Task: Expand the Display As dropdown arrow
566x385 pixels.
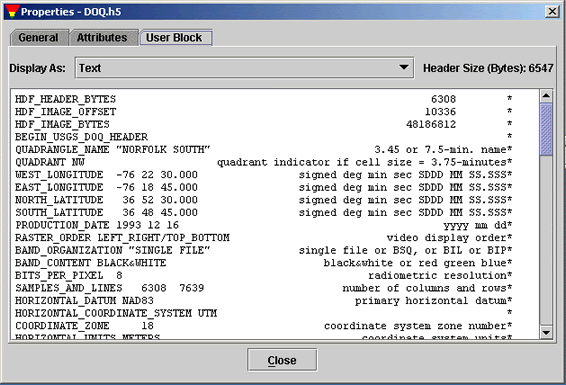Action: click(404, 67)
